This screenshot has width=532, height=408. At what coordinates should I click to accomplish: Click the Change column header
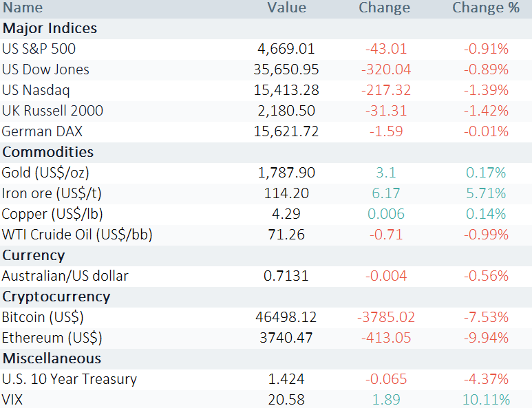(x=385, y=8)
